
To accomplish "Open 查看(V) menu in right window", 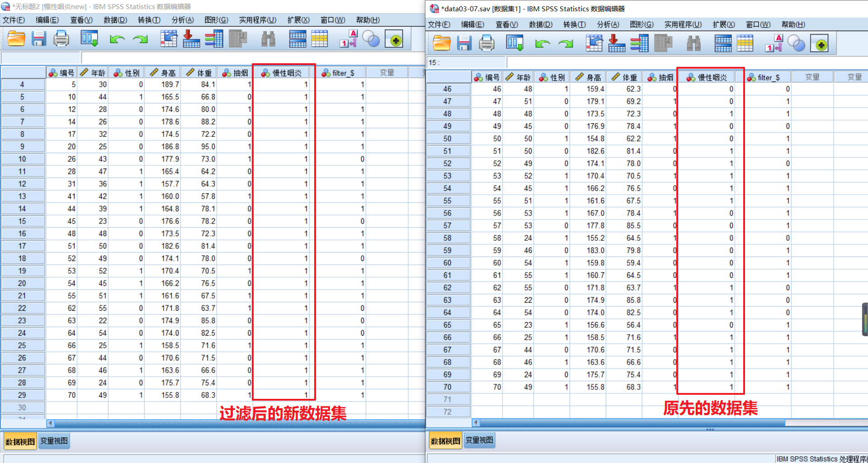I will coord(507,24).
